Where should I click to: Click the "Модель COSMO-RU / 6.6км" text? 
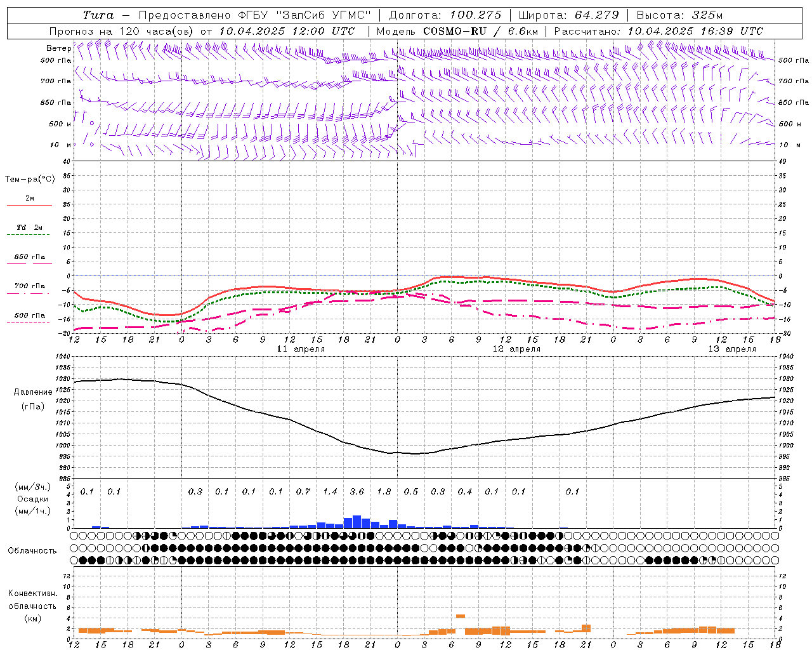point(457,31)
